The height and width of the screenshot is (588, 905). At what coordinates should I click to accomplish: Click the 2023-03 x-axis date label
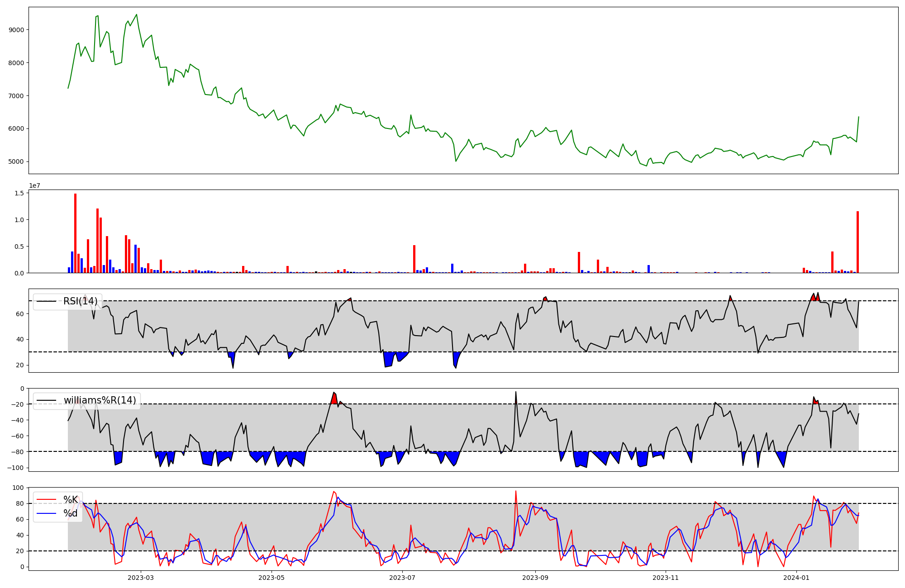coord(141,578)
